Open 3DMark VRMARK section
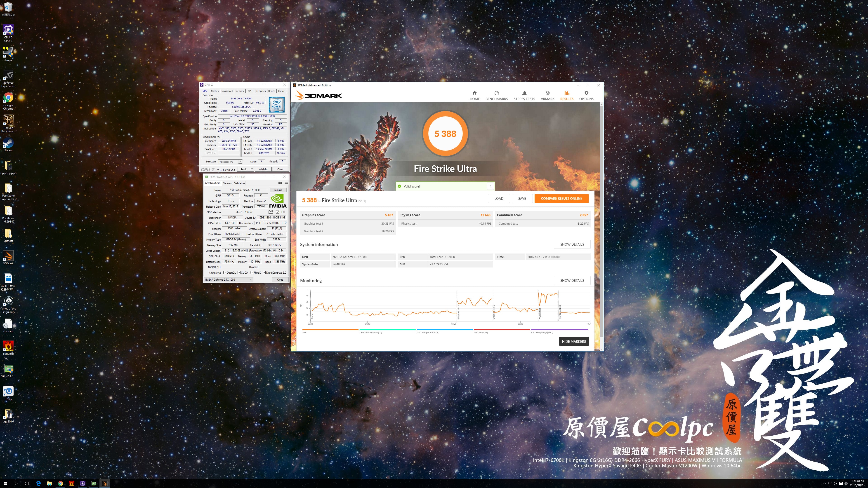Image resolution: width=868 pixels, height=488 pixels. [547, 96]
